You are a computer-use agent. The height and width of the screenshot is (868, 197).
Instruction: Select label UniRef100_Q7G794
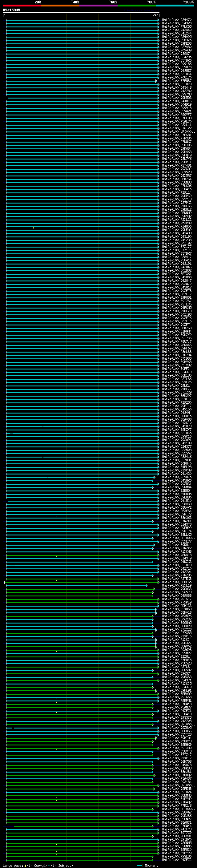(177, 355)
